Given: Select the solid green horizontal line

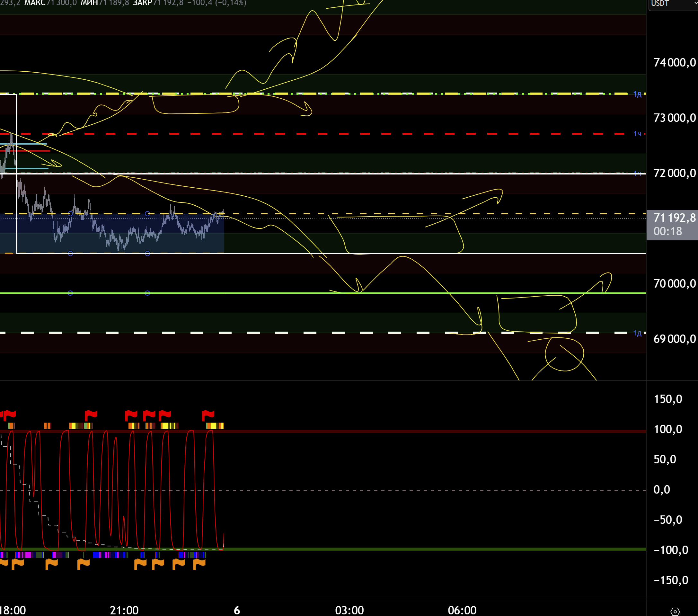Looking at the screenshot, I should (x=410, y=293).
